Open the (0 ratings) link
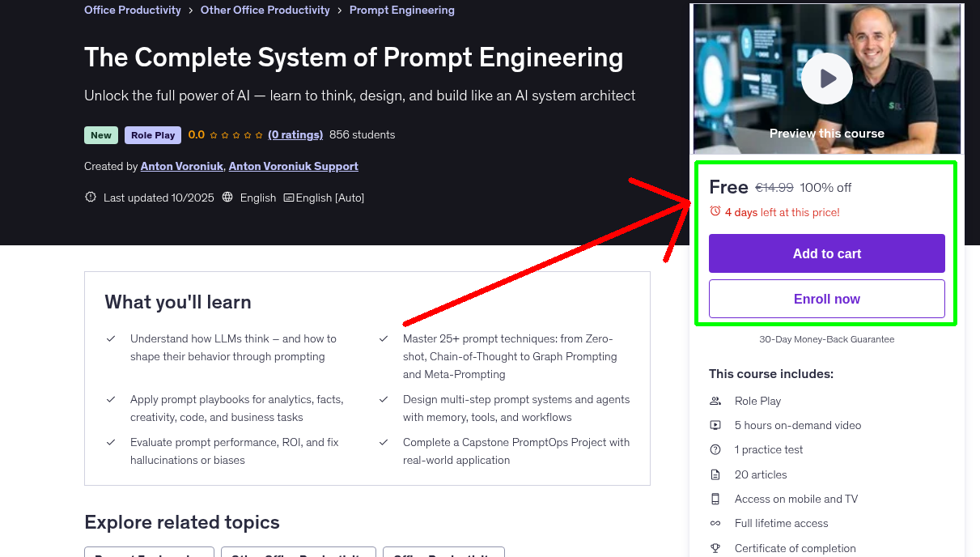 295,134
